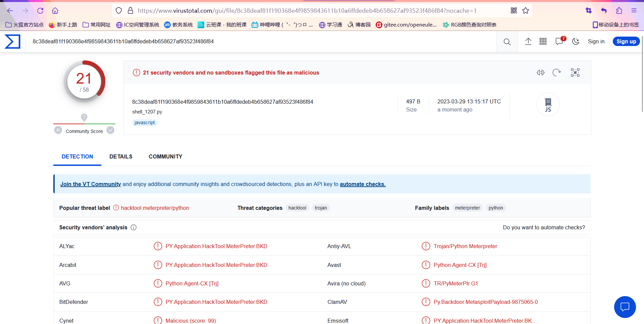Open the 火狐官方站点 bookmarks folder

25,25
